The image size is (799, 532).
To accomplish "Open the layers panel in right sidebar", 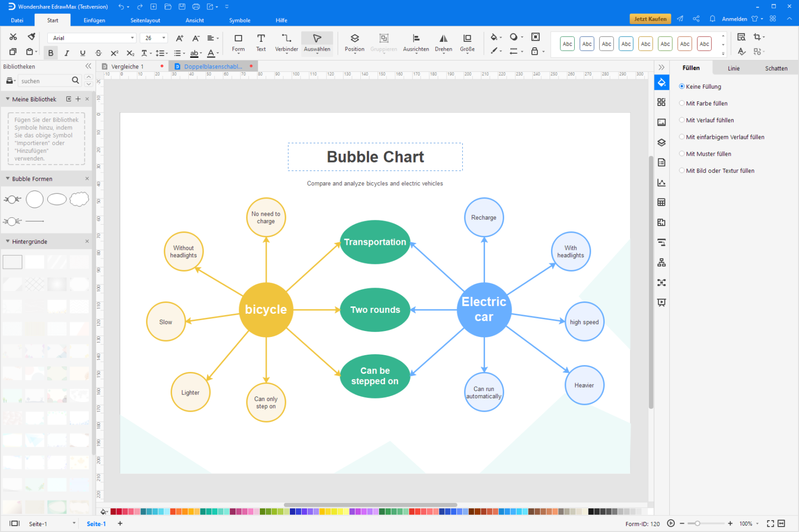I will 661,142.
